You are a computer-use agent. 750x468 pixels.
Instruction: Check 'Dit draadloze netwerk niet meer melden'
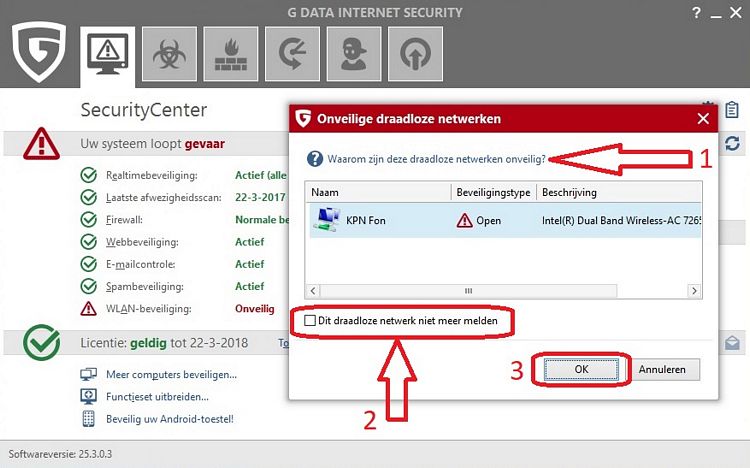coord(310,321)
